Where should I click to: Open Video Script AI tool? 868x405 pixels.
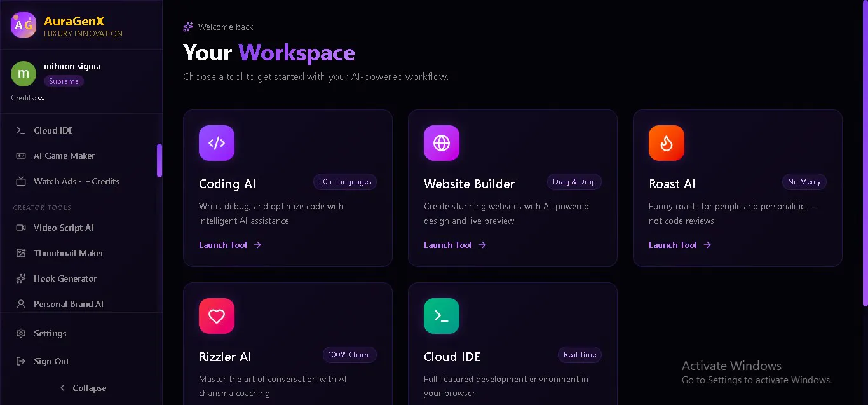tap(80, 228)
